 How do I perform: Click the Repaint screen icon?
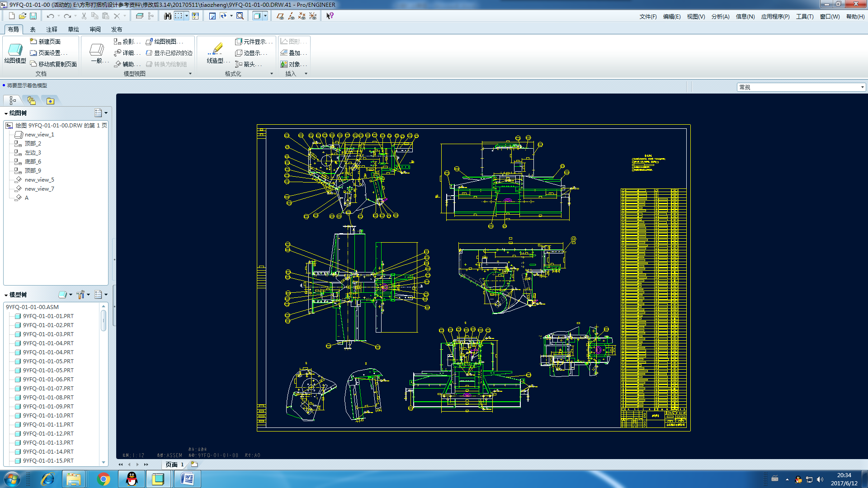tap(212, 16)
